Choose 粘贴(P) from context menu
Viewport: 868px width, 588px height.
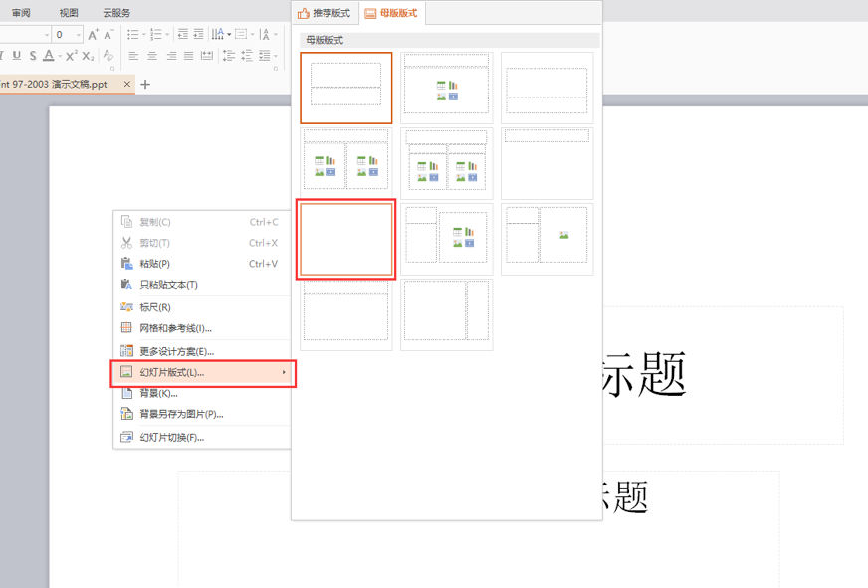[201, 264]
